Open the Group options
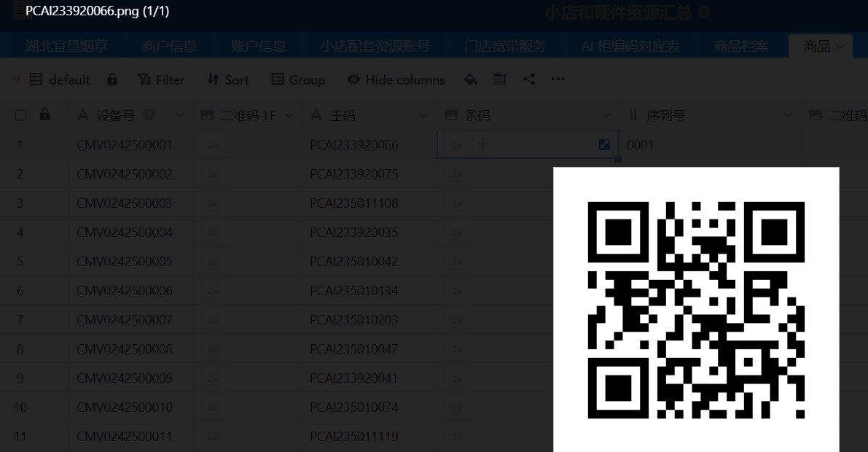Viewport: 868px width, 452px height. click(x=298, y=79)
